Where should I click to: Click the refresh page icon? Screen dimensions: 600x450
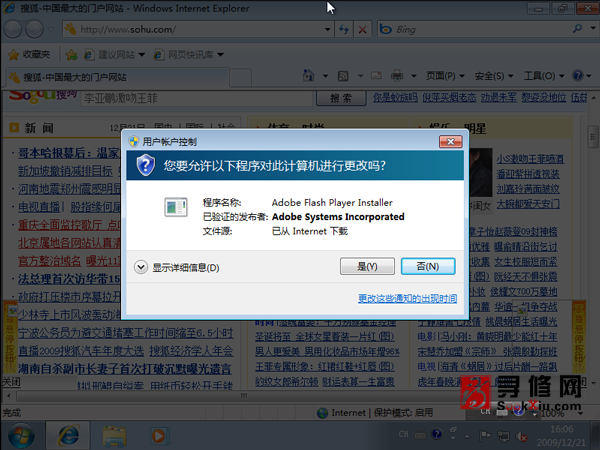tap(344, 29)
